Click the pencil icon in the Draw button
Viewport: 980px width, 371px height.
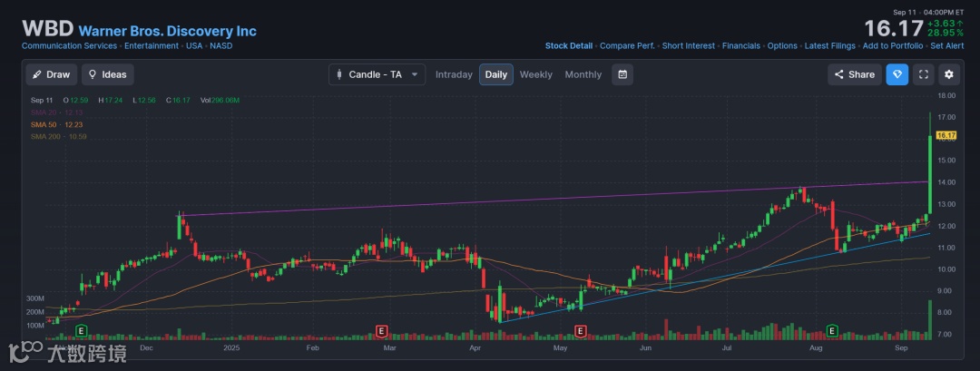(x=37, y=74)
